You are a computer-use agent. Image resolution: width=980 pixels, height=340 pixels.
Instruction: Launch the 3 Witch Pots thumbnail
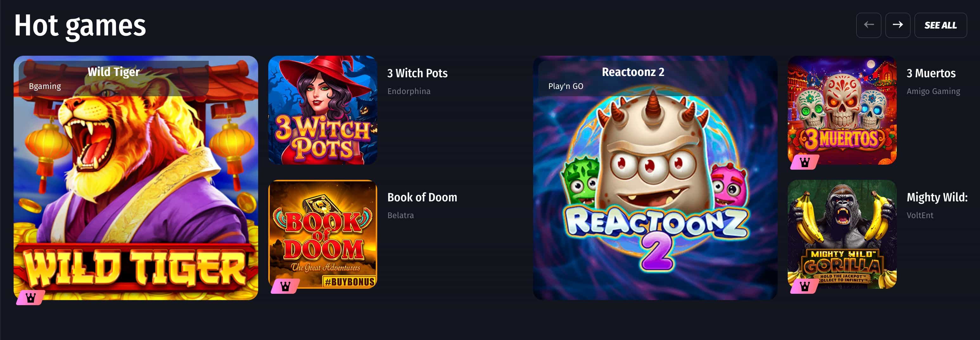coord(323,110)
